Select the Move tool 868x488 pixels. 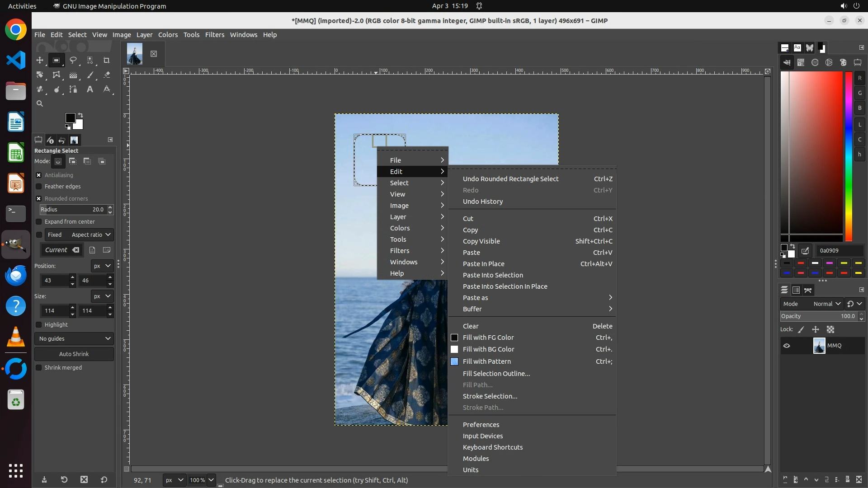[40, 60]
